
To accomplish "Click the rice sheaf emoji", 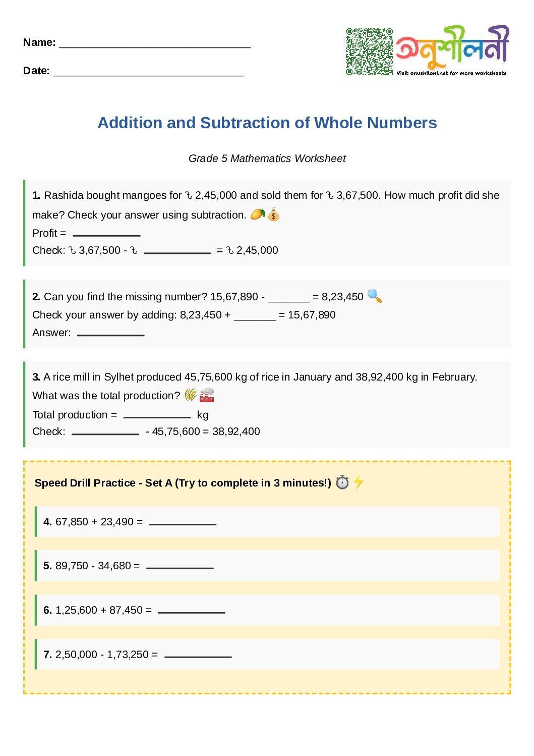I will click(x=191, y=395).
